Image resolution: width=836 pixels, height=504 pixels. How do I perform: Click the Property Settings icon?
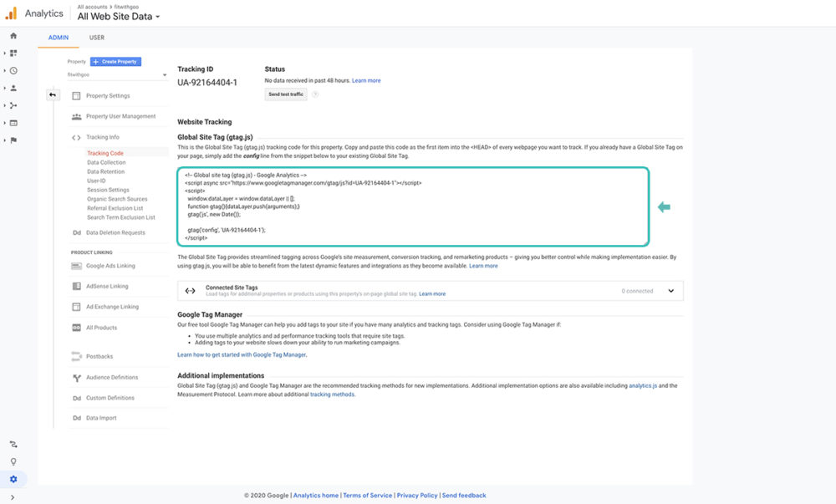76,96
